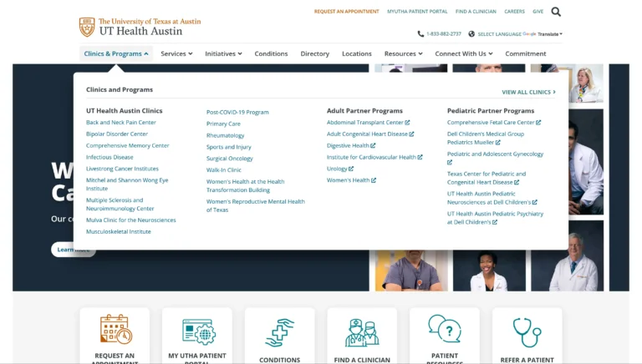This screenshot has height=364, width=642.
Task: Click the MyUTHA Patient Portal gear icon
Action: click(x=199, y=331)
